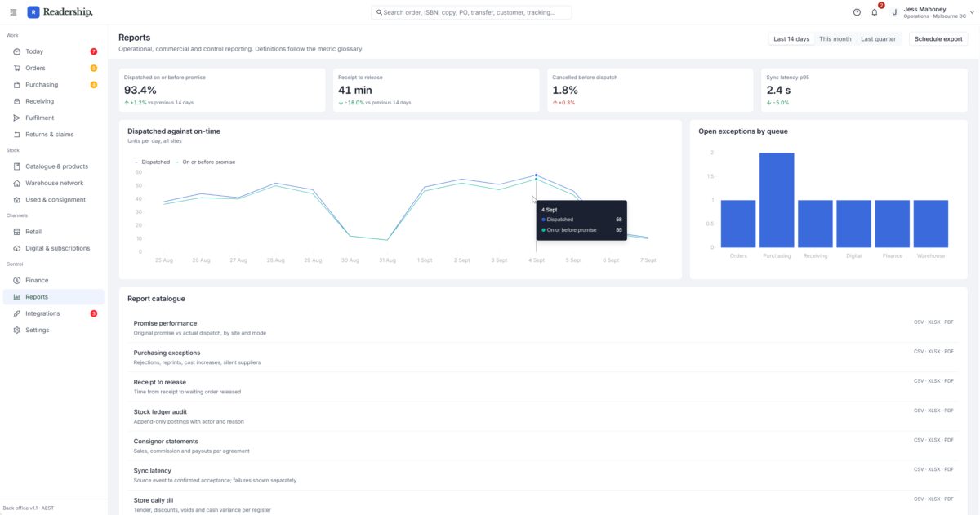Switch to Last quarter range
Image resolution: width=980 pixels, height=515 pixels.
pos(878,39)
